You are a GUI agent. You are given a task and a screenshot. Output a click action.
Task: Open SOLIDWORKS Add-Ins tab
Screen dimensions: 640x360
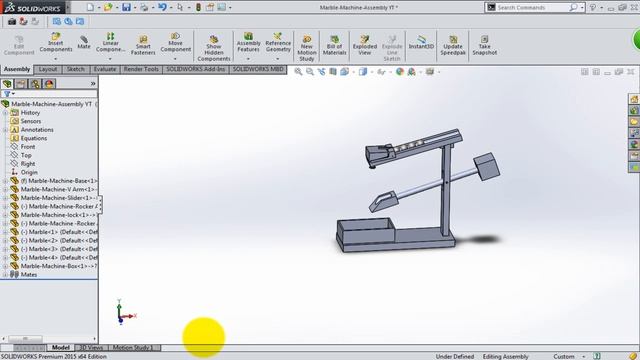click(x=196, y=69)
